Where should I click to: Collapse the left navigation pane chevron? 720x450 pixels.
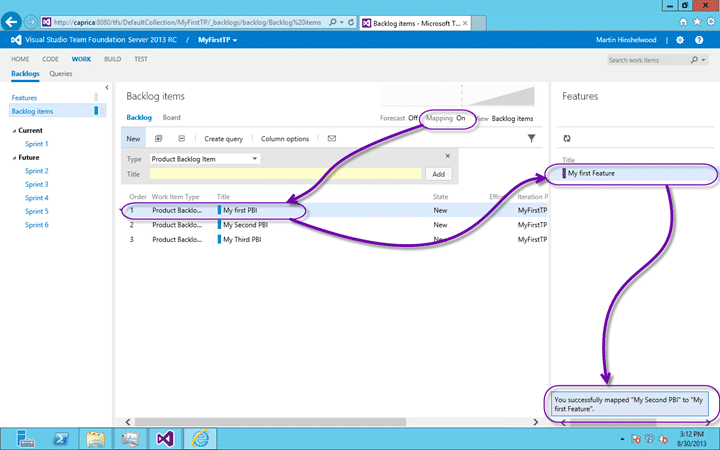point(107,87)
